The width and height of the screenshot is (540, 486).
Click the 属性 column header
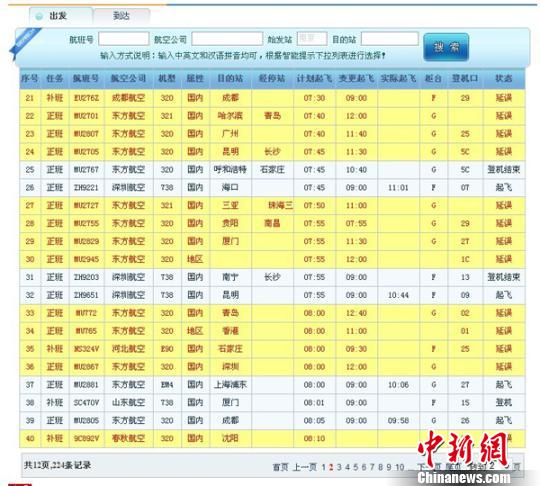tap(195, 79)
